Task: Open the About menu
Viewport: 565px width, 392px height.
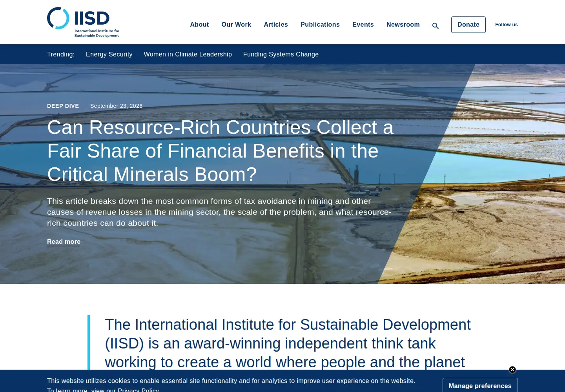Action: point(199,24)
